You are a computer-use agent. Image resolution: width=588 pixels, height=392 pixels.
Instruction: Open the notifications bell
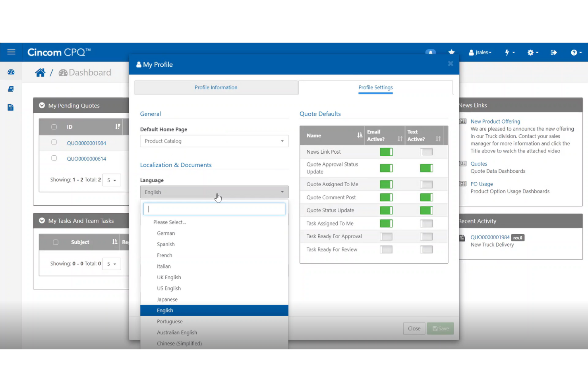431,52
